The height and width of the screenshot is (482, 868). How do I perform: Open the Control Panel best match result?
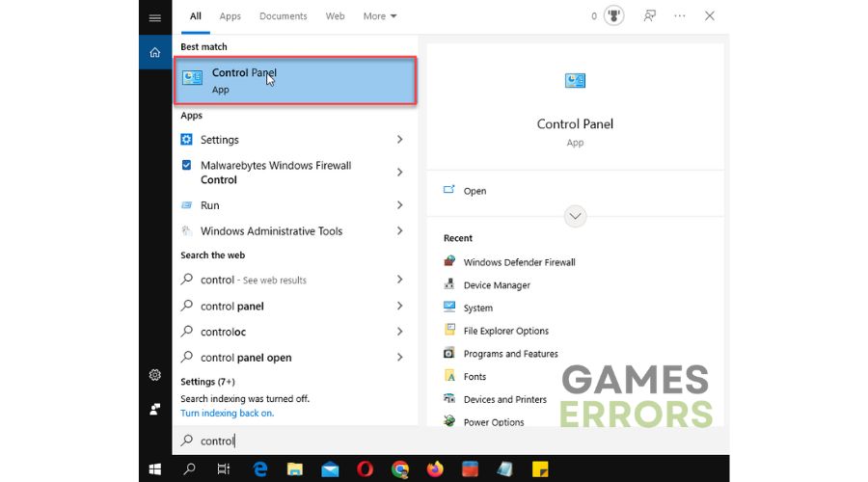click(295, 80)
